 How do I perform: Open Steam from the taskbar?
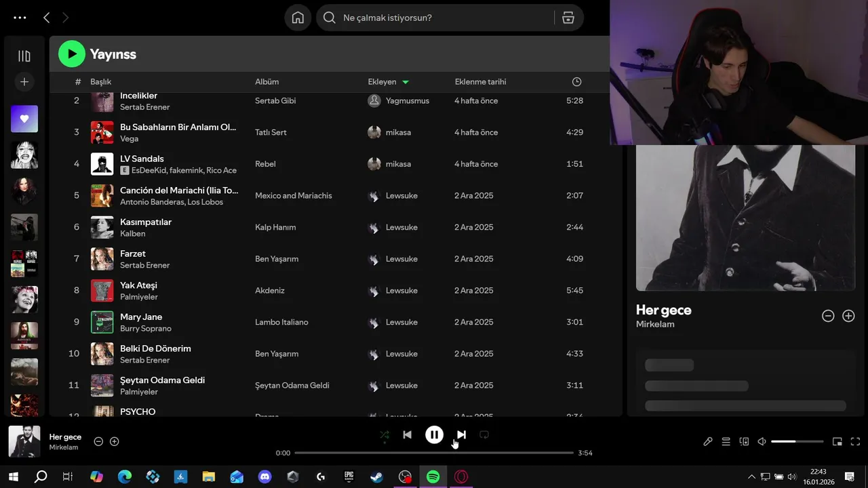(x=376, y=477)
